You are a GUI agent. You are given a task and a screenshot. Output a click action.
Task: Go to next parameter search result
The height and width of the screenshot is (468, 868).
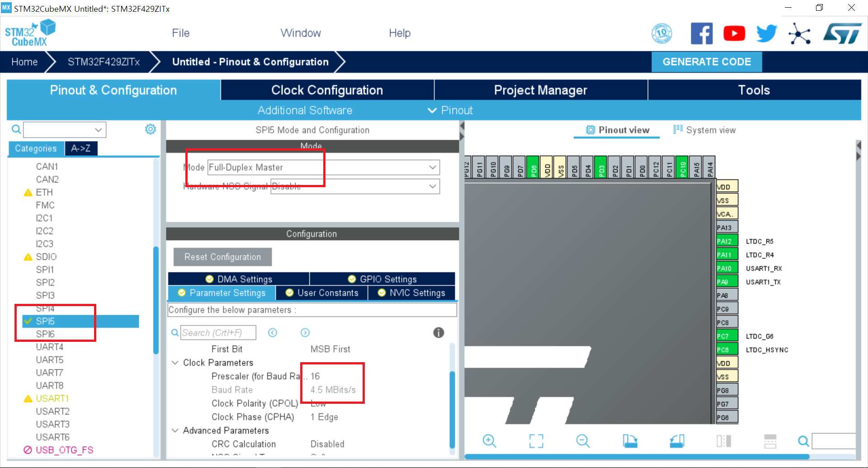click(305, 333)
